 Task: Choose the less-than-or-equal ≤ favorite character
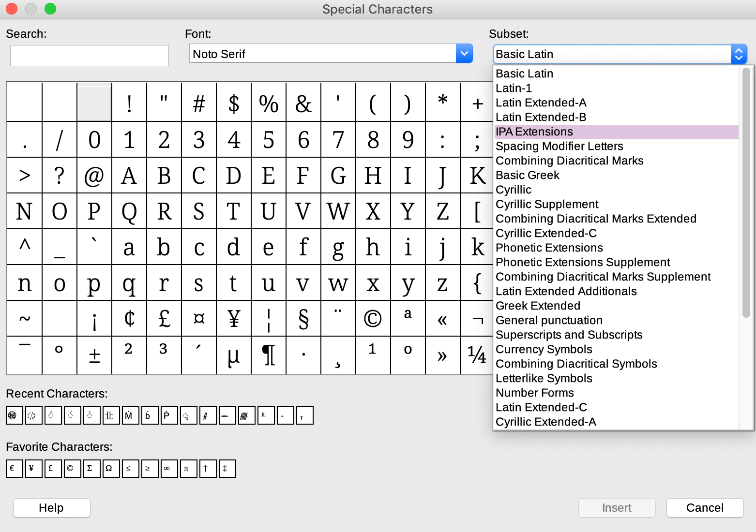pos(131,469)
